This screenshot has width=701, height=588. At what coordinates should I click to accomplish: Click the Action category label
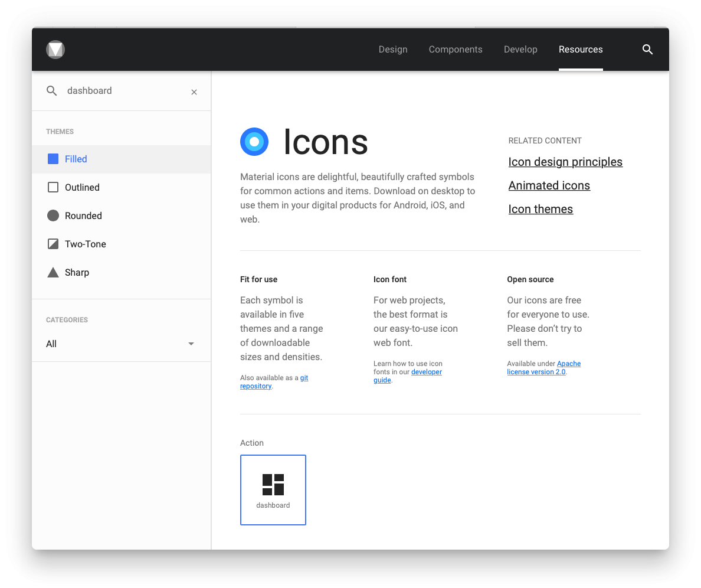coord(252,443)
